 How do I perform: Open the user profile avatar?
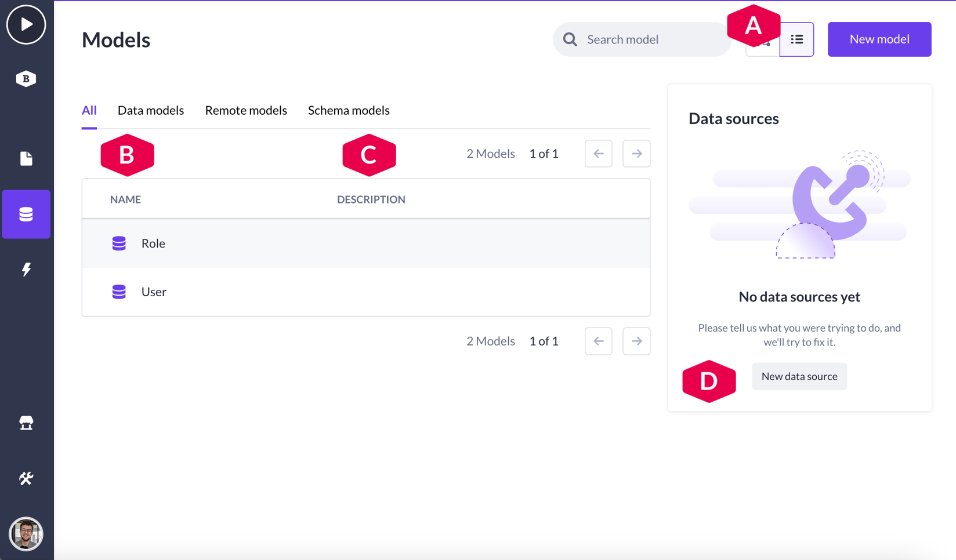point(26,533)
